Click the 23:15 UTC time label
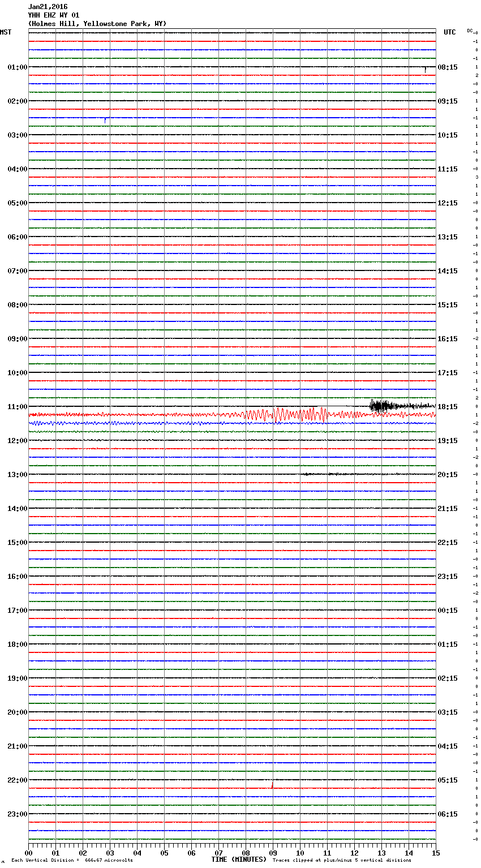 coord(448,577)
